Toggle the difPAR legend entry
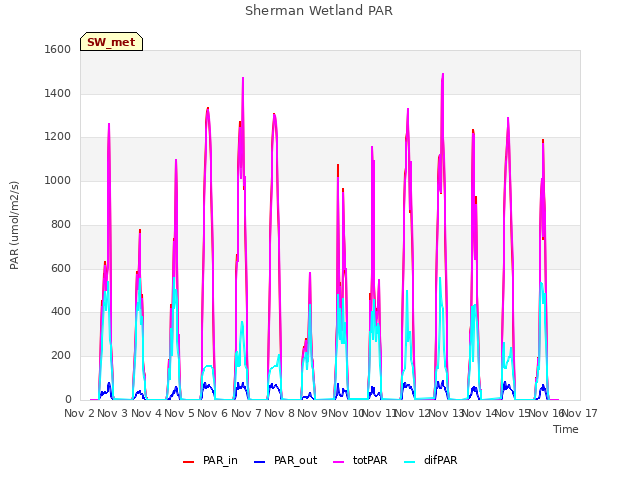 [x=431, y=460]
